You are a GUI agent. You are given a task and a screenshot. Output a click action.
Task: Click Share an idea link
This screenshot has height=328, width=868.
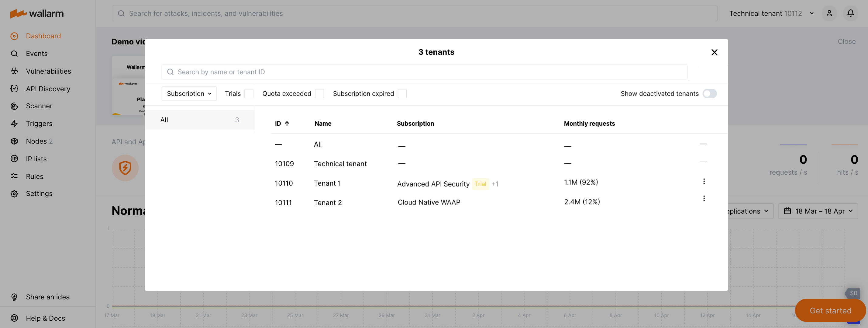47,297
